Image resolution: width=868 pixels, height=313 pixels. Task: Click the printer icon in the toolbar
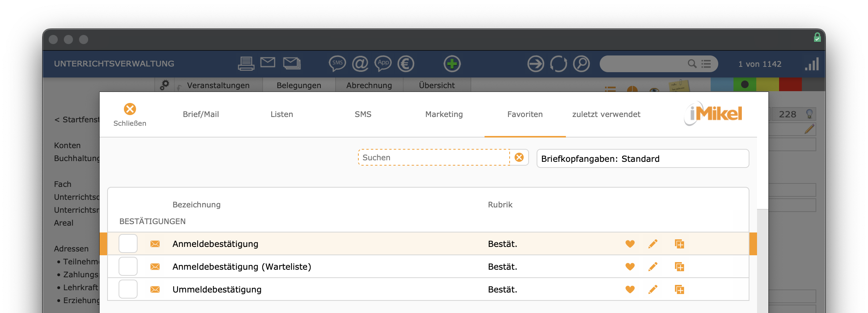click(x=246, y=63)
